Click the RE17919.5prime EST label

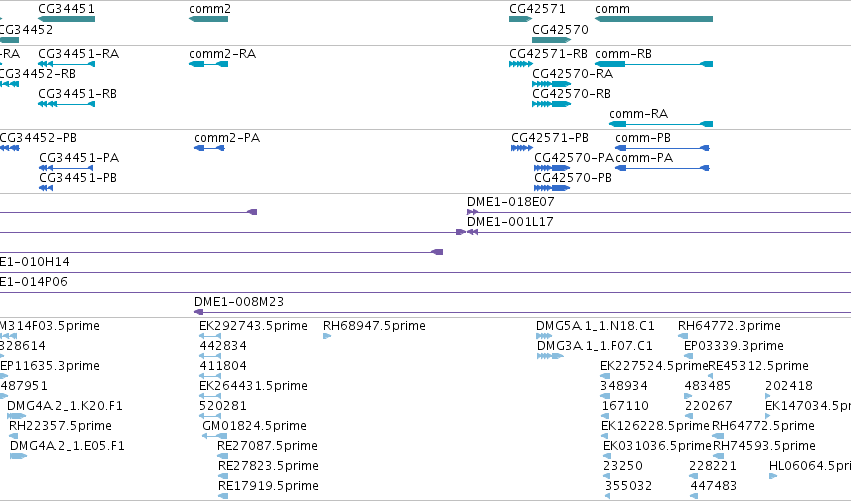tap(269, 486)
